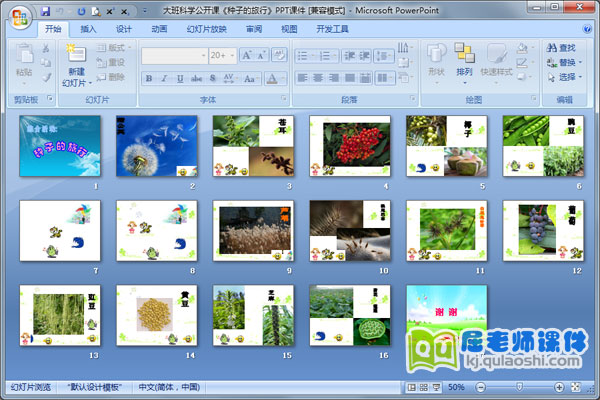Viewport: 600px width, 400px height.
Task: Toggle Italic formatting
Action: click(165, 78)
